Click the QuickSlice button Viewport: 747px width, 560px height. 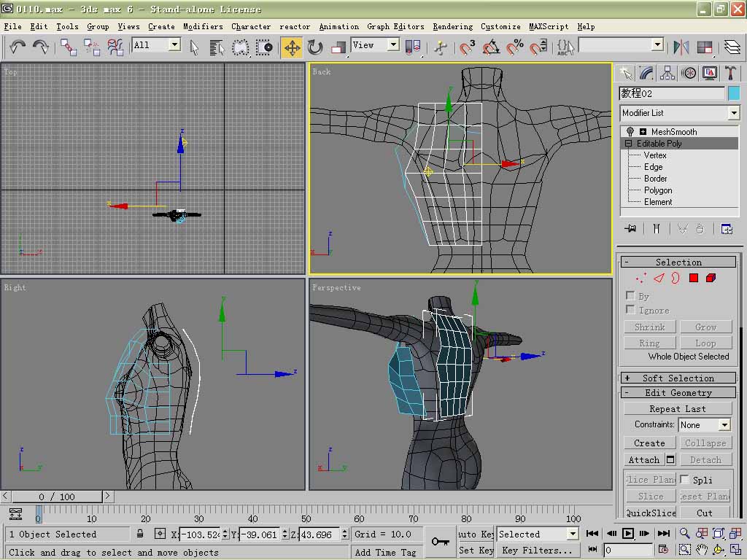tap(650, 513)
